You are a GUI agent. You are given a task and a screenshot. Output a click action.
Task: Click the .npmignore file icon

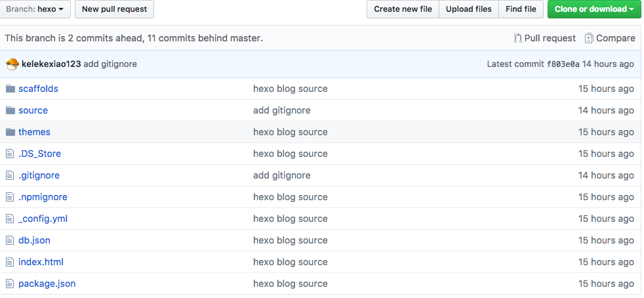(10, 198)
